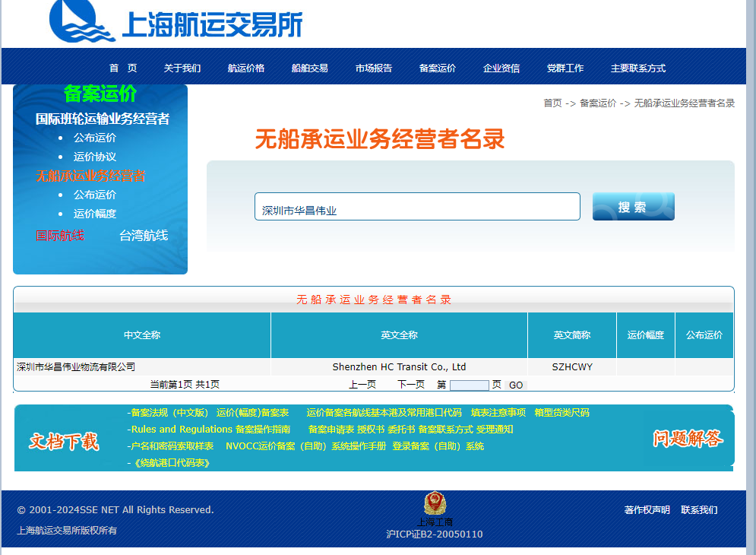Open 著作权声明 footer link

click(x=647, y=509)
